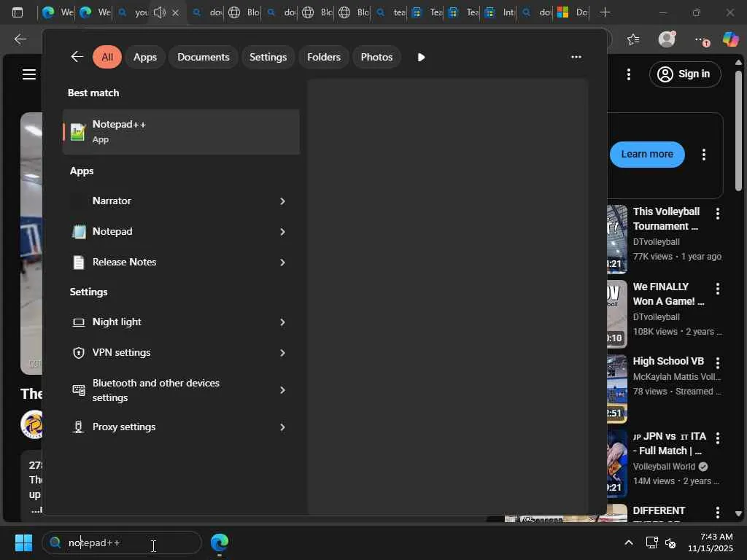Select the Photos filter tab
The image size is (747, 560).
[x=376, y=57]
